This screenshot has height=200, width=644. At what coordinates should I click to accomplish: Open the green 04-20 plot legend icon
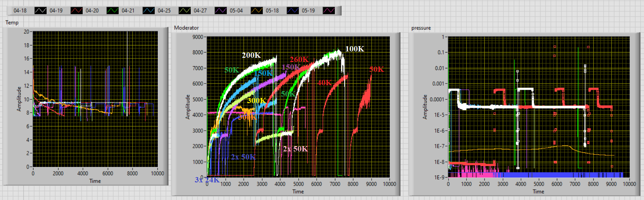(x=112, y=11)
